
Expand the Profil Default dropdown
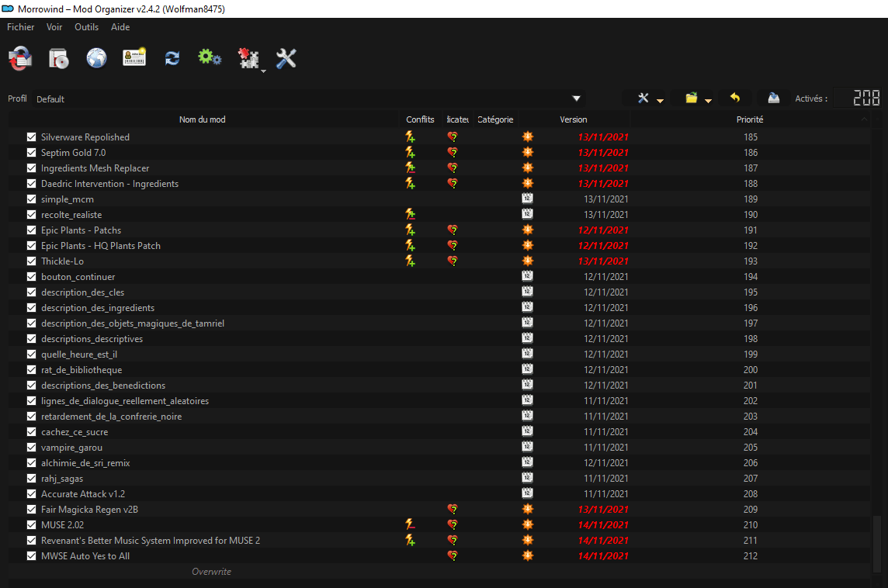[576, 99]
